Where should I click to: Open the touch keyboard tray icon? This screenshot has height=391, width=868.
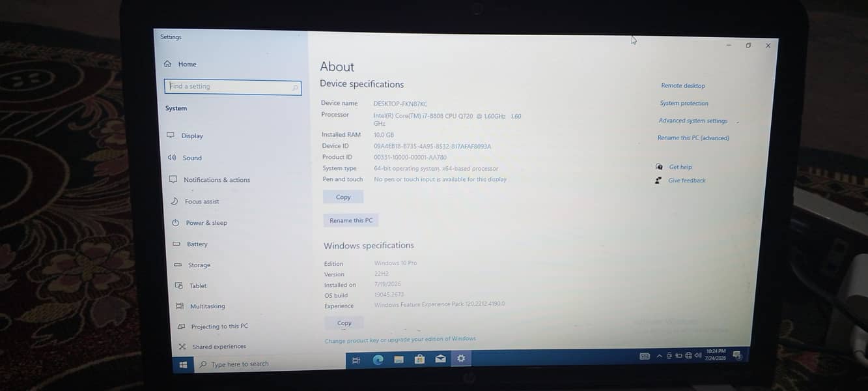[x=645, y=356]
